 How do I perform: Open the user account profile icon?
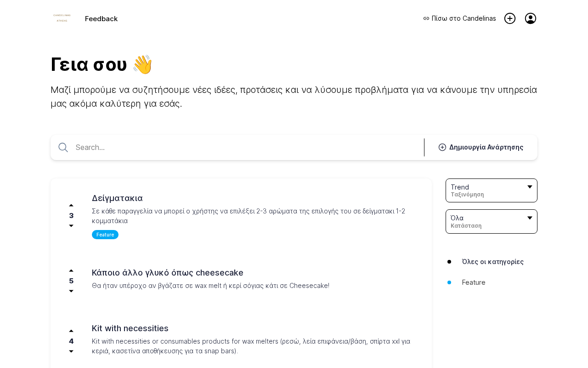pos(531,18)
